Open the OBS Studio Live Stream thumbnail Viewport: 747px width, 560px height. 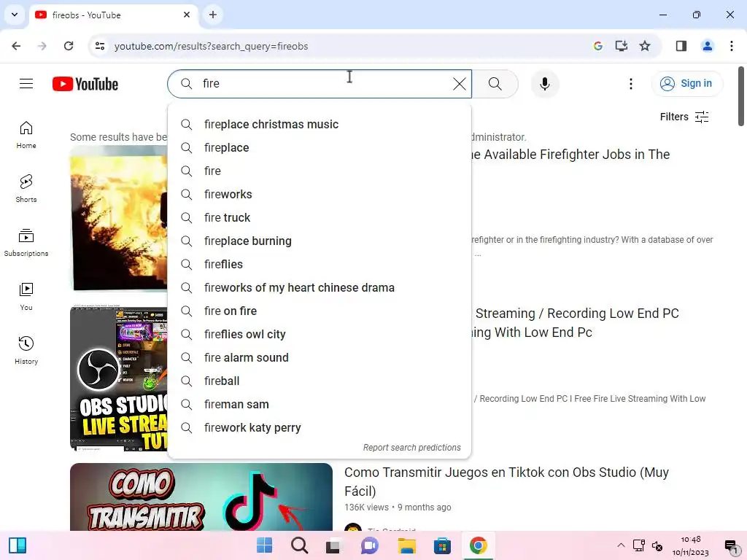click(x=118, y=378)
